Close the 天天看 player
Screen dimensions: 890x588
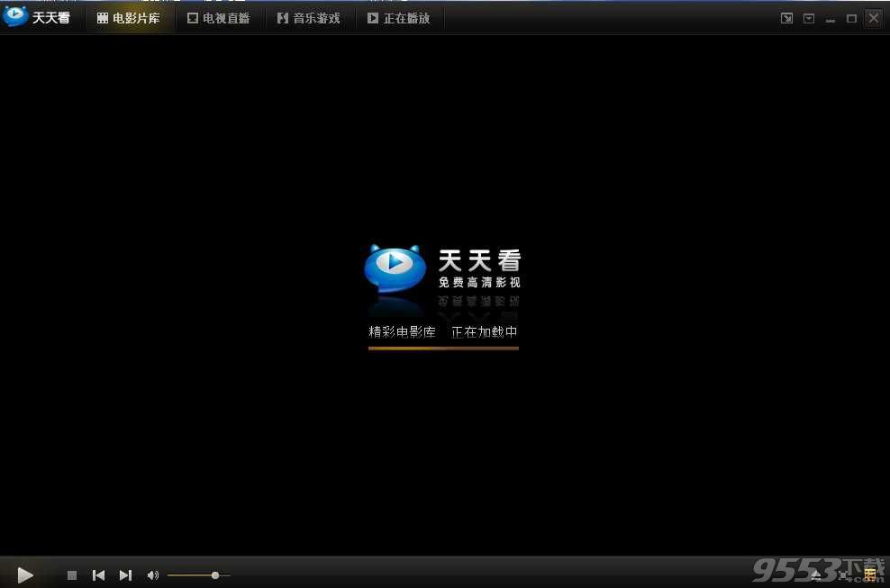point(874,18)
